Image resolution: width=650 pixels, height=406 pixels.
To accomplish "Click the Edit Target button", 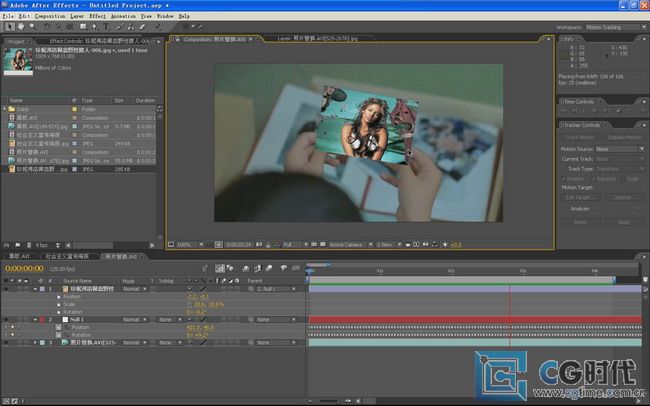I will [x=580, y=197].
